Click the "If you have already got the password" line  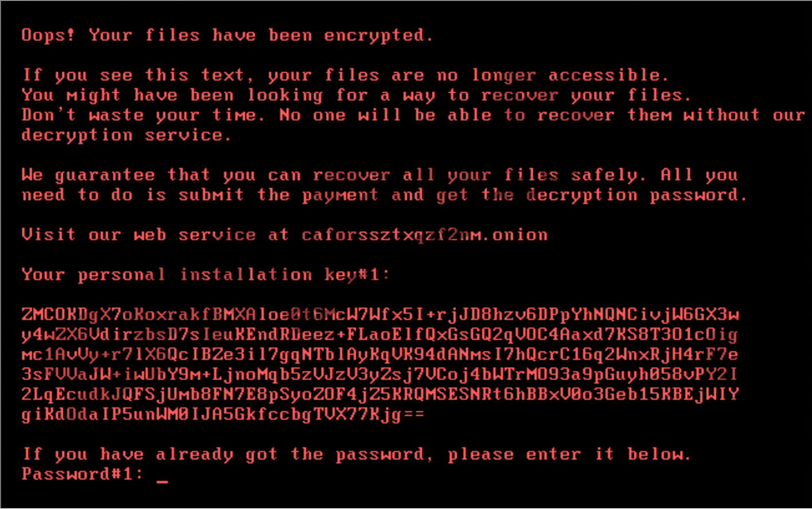(x=356, y=455)
